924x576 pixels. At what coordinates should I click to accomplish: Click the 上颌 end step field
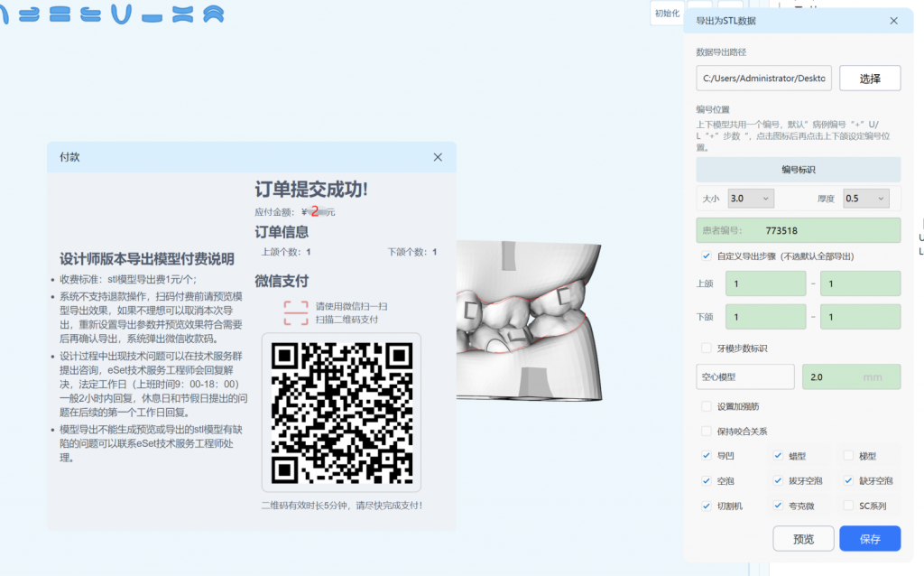pyautogui.click(x=860, y=283)
